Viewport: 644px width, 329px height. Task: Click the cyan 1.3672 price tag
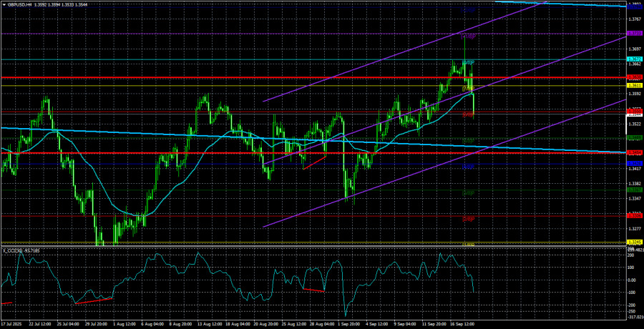(634, 59)
